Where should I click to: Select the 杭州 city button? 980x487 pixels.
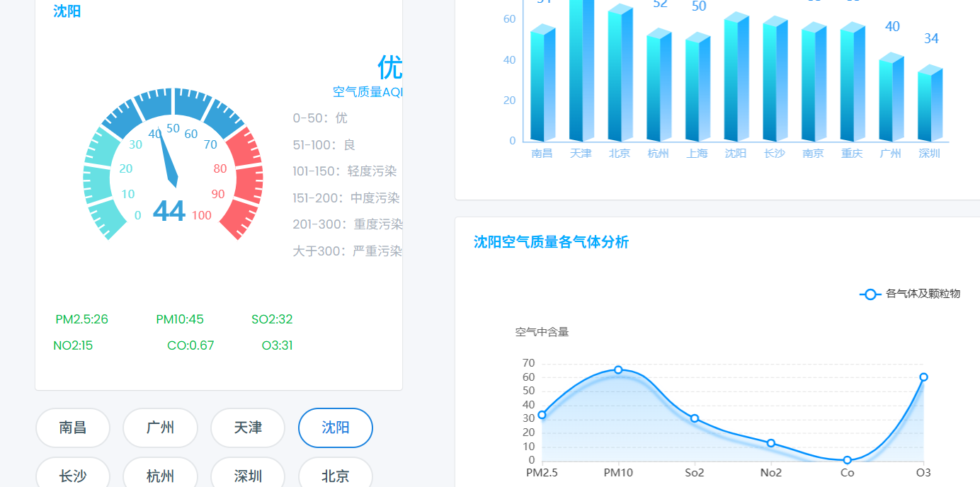coord(160,475)
